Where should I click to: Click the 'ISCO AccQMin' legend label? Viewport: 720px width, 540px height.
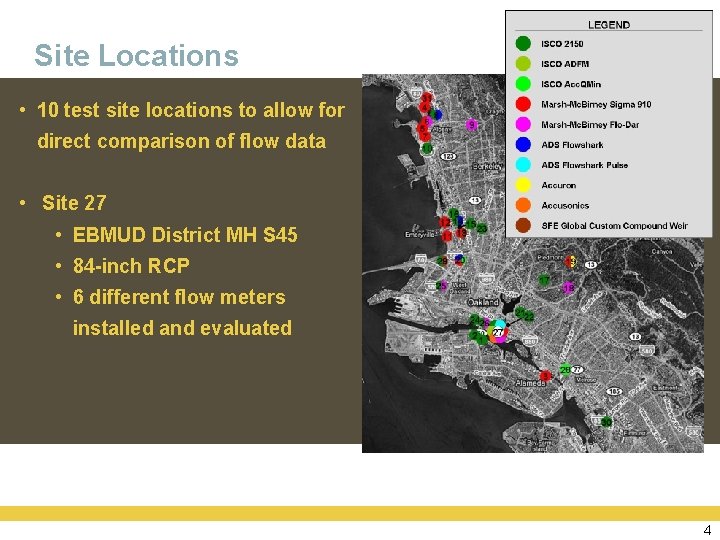571,84
